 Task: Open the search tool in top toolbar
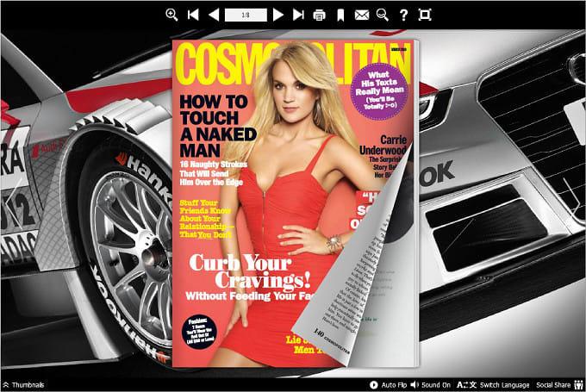point(383,15)
